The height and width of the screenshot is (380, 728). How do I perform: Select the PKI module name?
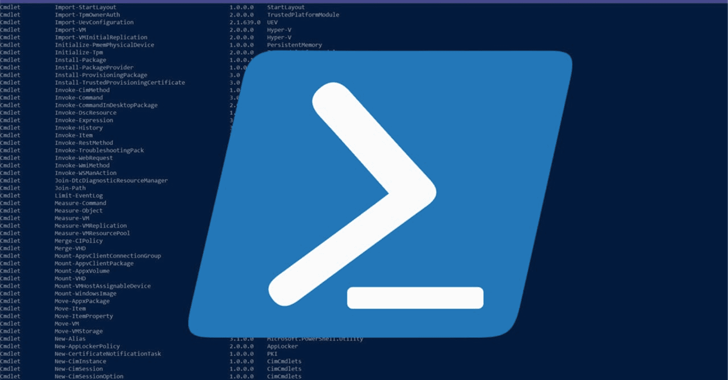point(272,354)
